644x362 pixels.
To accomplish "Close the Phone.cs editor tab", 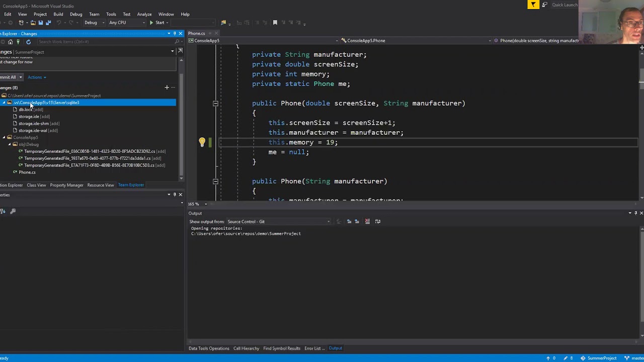I will click(x=216, y=34).
